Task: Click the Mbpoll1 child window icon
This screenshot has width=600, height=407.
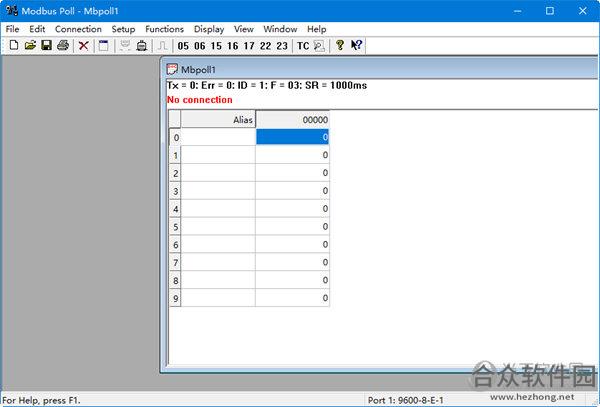Action: (x=172, y=69)
